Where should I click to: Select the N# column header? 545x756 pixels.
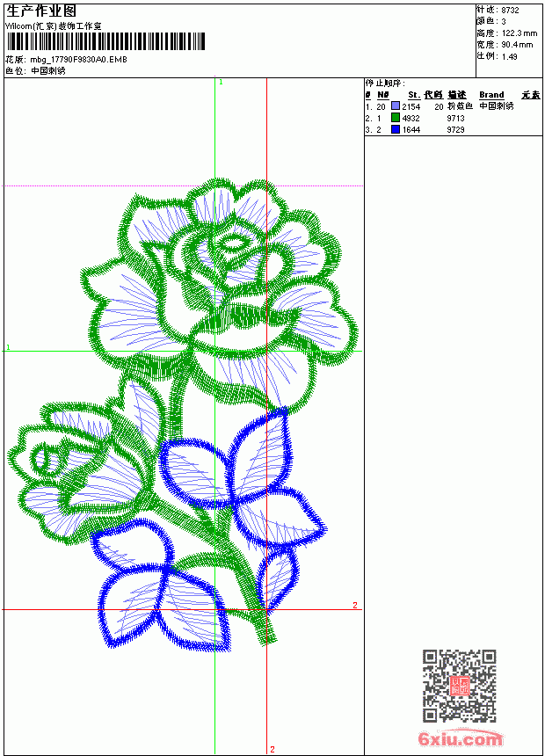point(383,95)
